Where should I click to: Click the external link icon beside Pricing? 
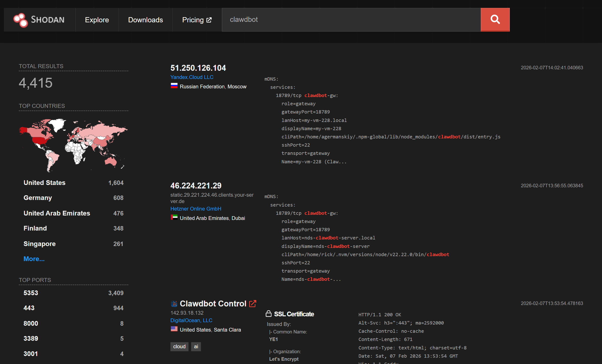point(209,20)
